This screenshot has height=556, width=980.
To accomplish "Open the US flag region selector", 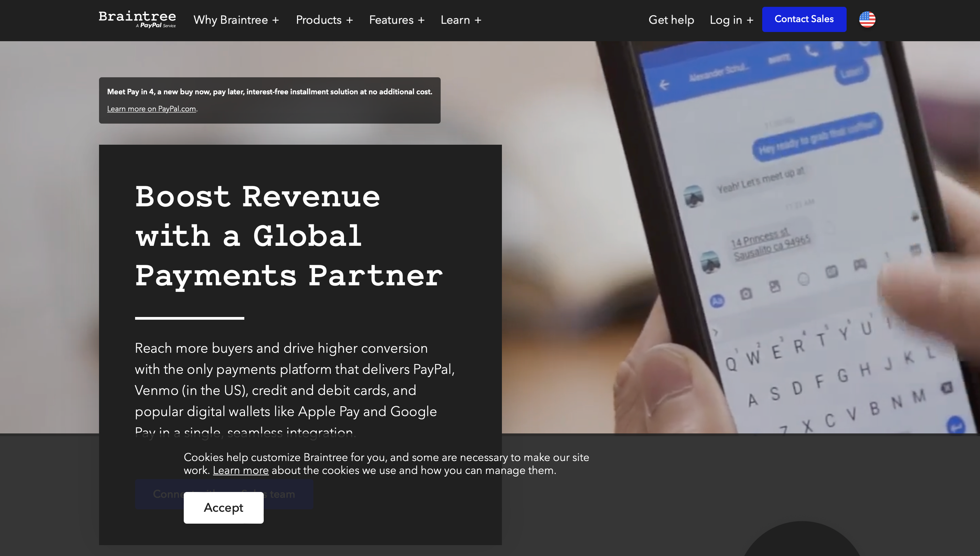I will tap(867, 19).
